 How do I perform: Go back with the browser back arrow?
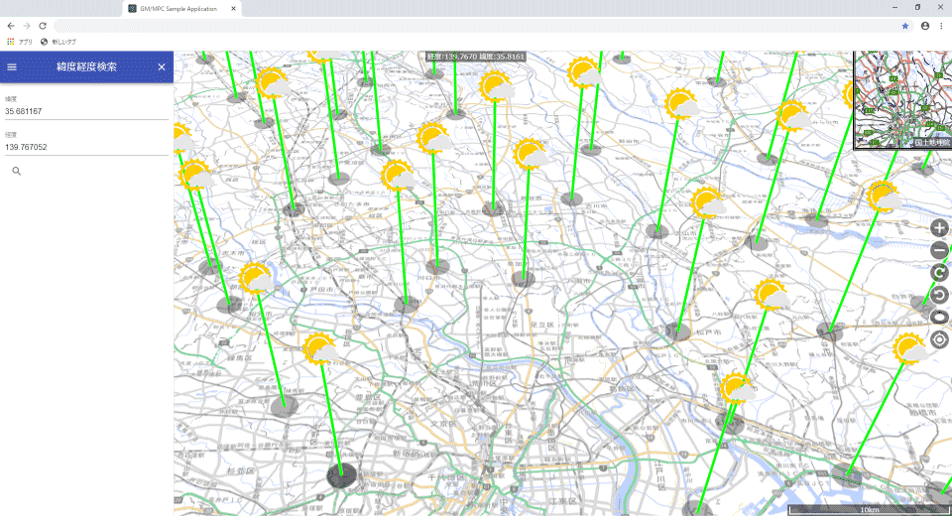click(11, 26)
